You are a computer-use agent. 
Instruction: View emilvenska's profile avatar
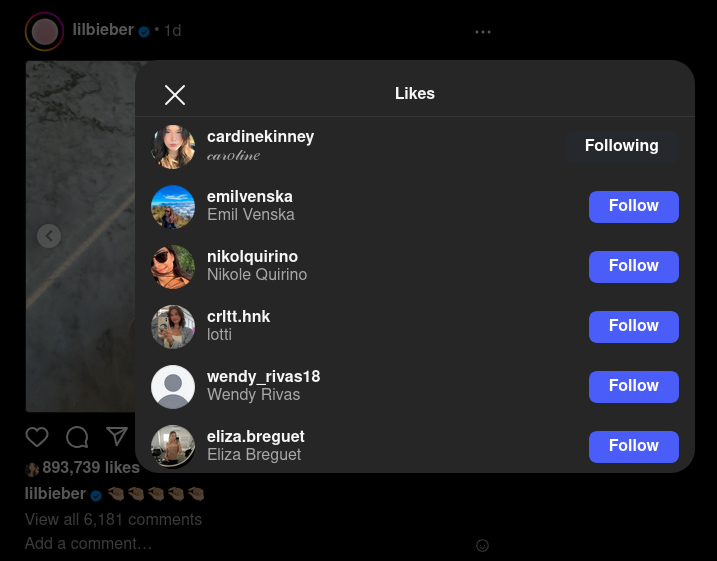[173, 207]
